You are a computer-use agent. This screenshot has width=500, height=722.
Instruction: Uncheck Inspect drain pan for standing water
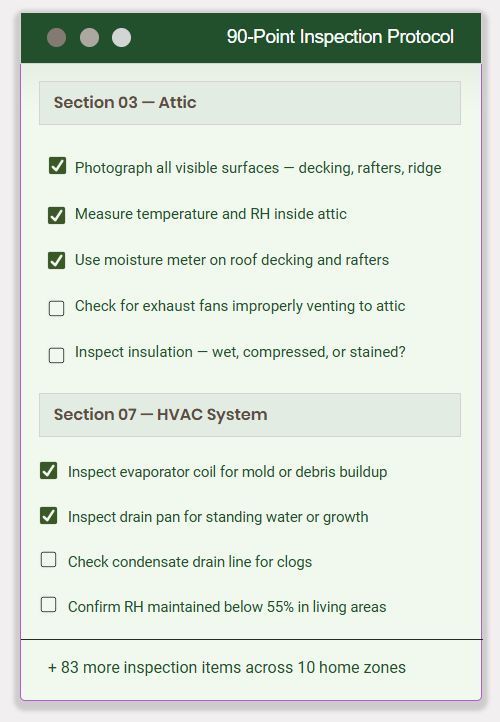[x=49, y=516]
